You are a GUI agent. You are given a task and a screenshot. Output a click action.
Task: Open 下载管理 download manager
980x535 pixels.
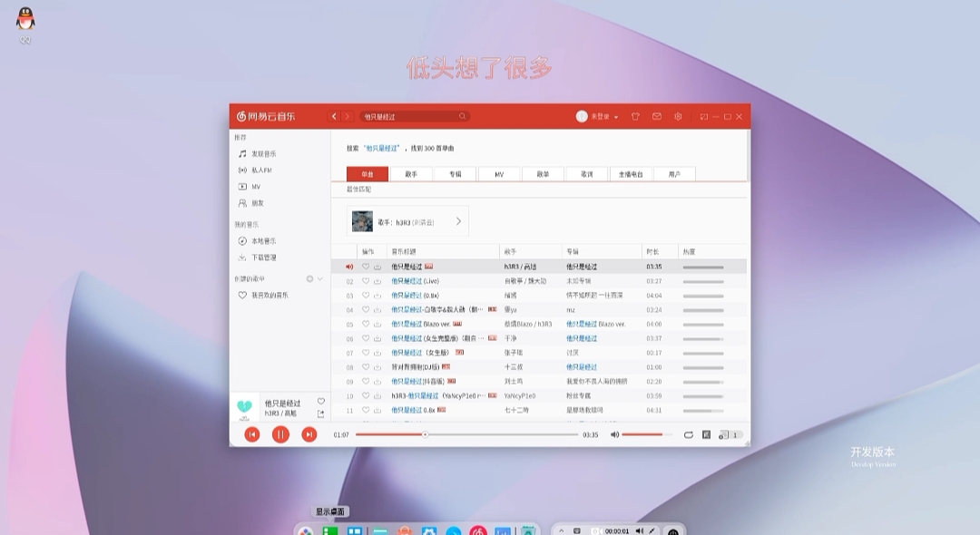coord(262,258)
